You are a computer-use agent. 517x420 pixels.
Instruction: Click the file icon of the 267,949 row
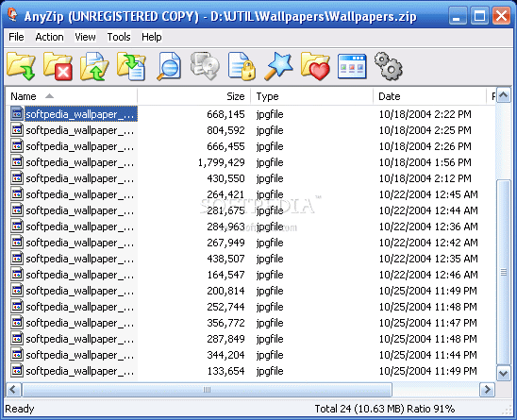click(x=17, y=243)
